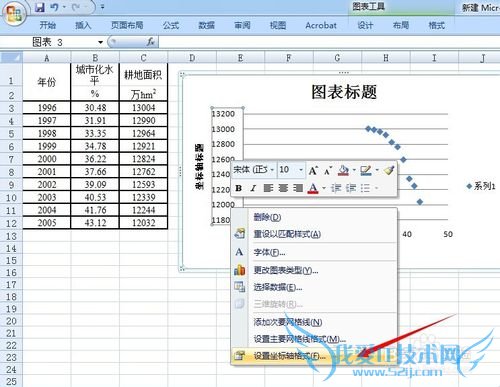The image size is (500, 387).
Task: Switch to the chart tools 布局 tab
Action: pyautogui.click(x=401, y=25)
